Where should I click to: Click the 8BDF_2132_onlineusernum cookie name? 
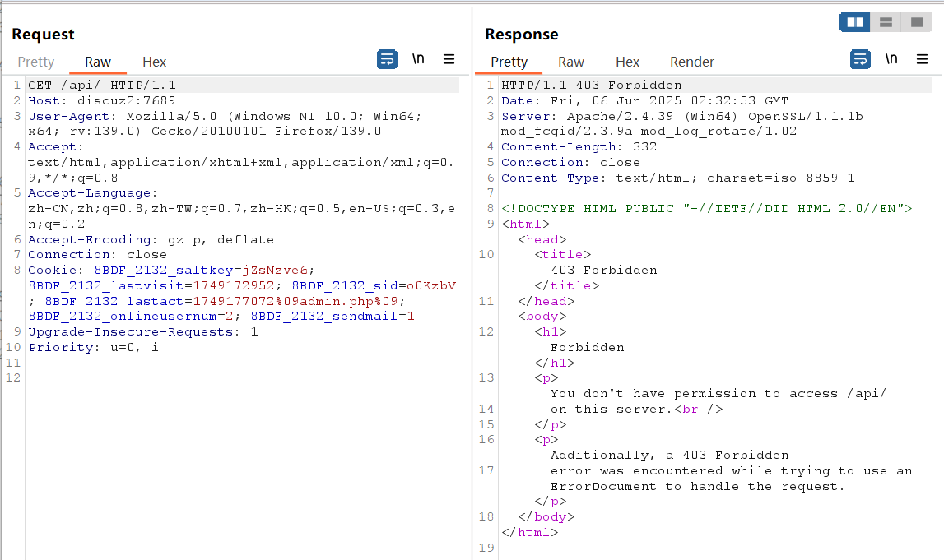click(122, 317)
